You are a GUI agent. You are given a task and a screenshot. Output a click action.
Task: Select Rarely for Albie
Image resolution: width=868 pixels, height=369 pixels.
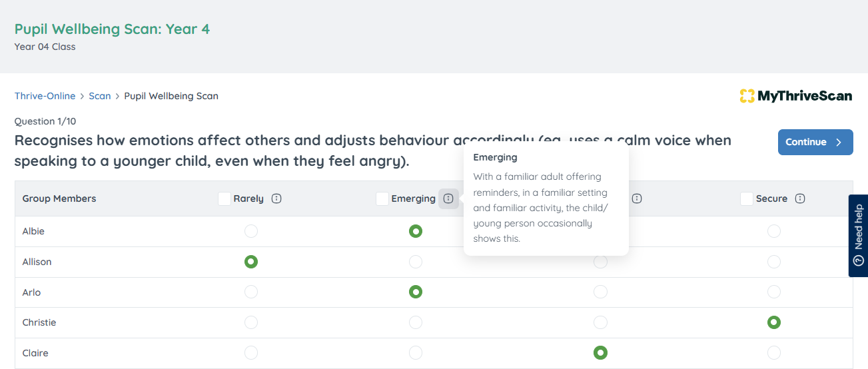pyautogui.click(x=250, y=231)
